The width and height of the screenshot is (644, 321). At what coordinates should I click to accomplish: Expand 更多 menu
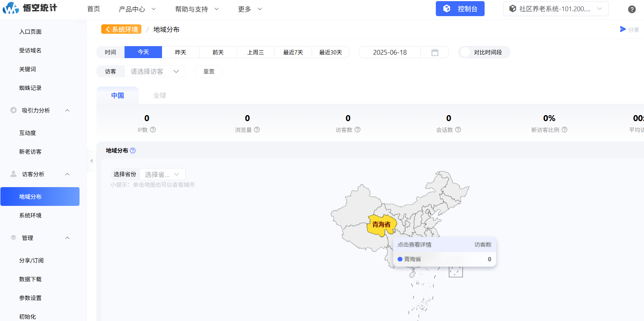(x=250, y=9)
